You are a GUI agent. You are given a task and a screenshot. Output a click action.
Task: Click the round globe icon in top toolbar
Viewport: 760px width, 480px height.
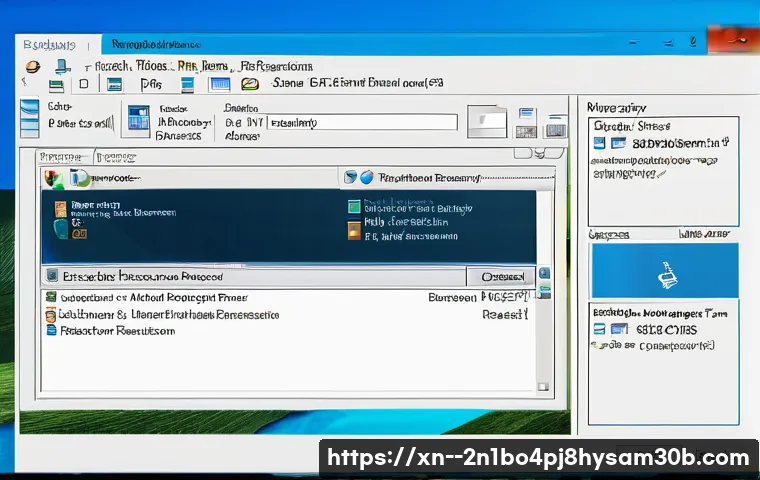[x=33, y=67]
